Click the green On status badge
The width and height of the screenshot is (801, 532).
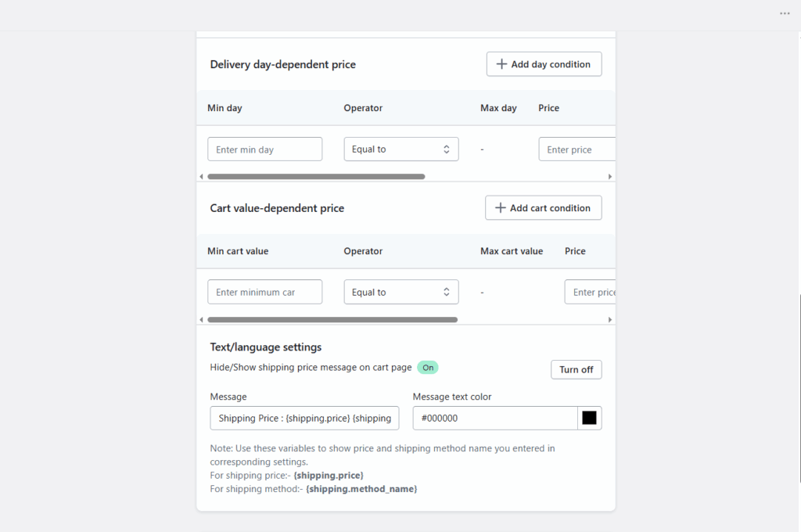(428, 367)
